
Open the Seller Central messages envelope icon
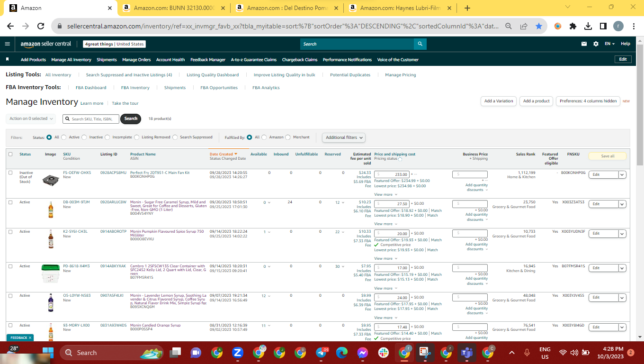pyautogui.click(x=584, y=44)
